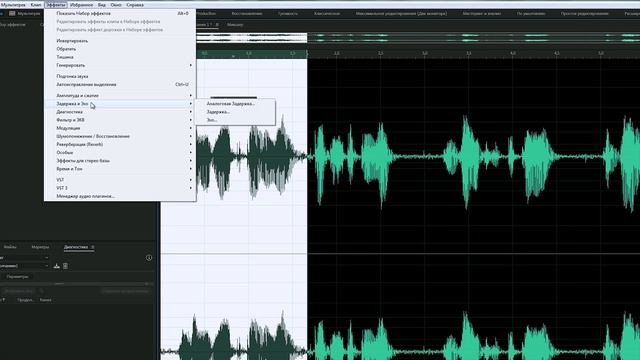Open the Вид menu
The width and height of the screenshot is (640, 360).
(x=102, y=5)
